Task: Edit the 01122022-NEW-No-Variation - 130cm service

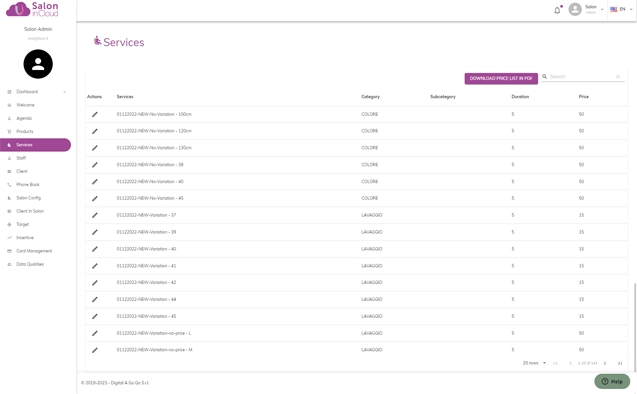Action: point(95,148)
